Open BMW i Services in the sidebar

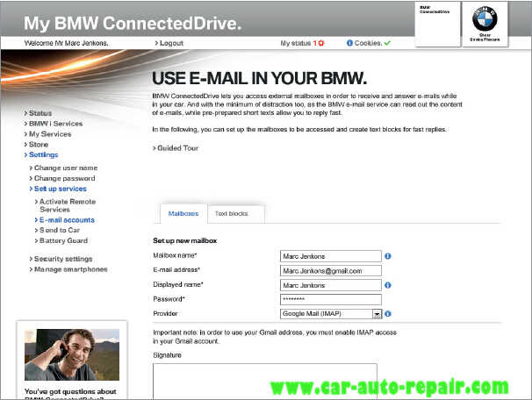[x=54, y=124]
